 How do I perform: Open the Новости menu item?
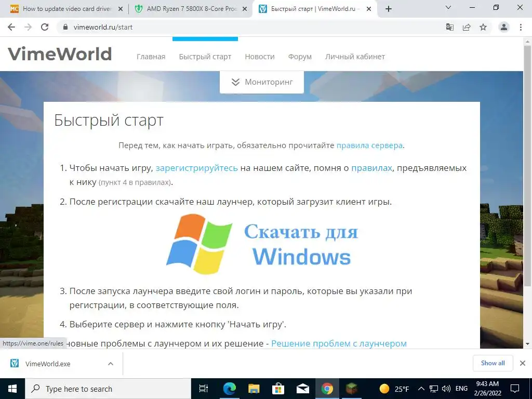click(260, 57)
